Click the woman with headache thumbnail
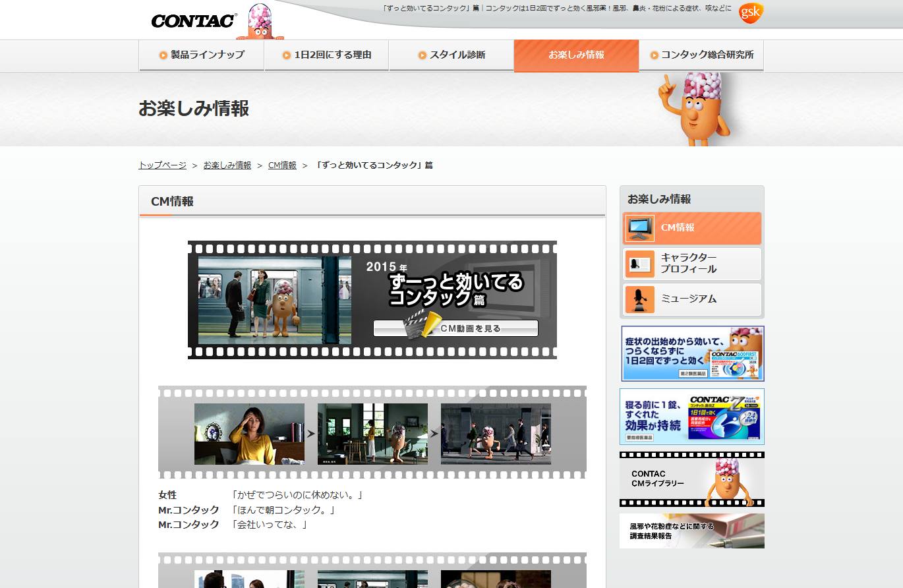This screenshot has height=588, width=903. pos(249,434)
